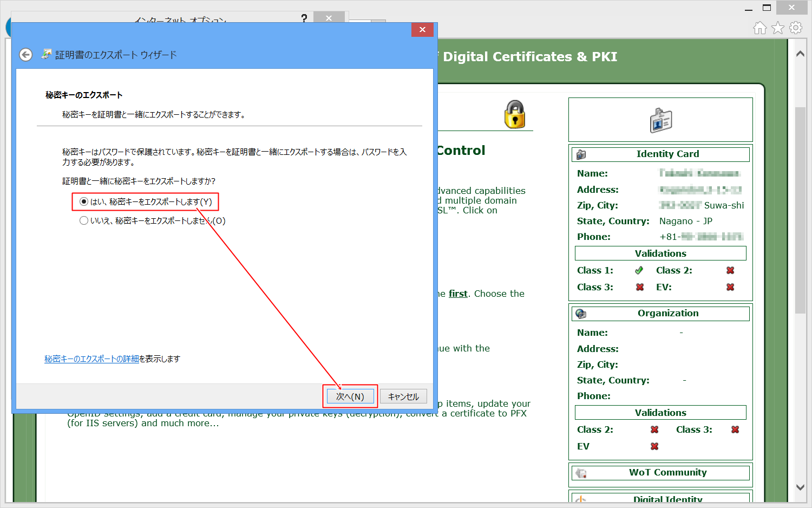
Task: Click the 'first' link in page text
Action: 458,294
